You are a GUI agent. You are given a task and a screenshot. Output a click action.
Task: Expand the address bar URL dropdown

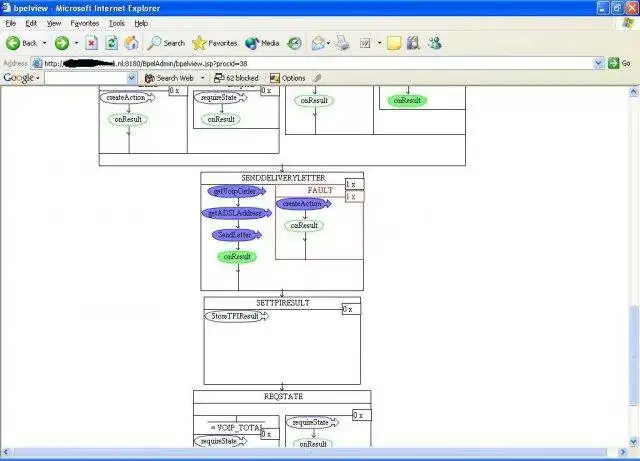(599, 63)
